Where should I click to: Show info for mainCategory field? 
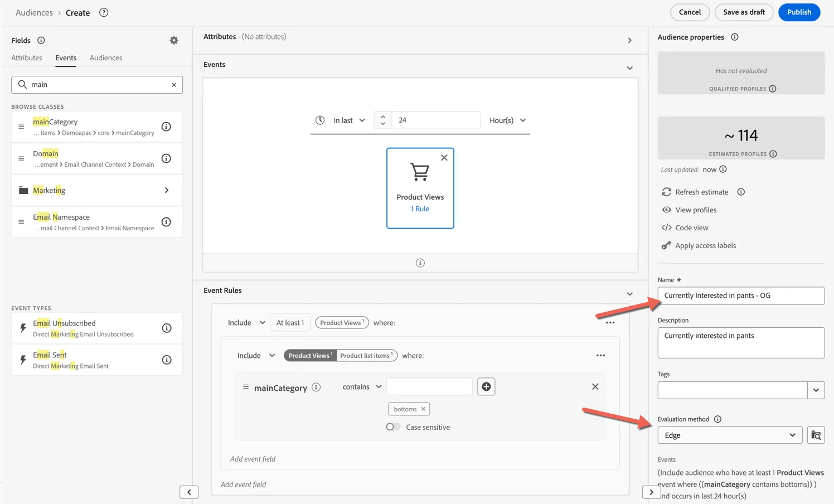pos(166,127)
